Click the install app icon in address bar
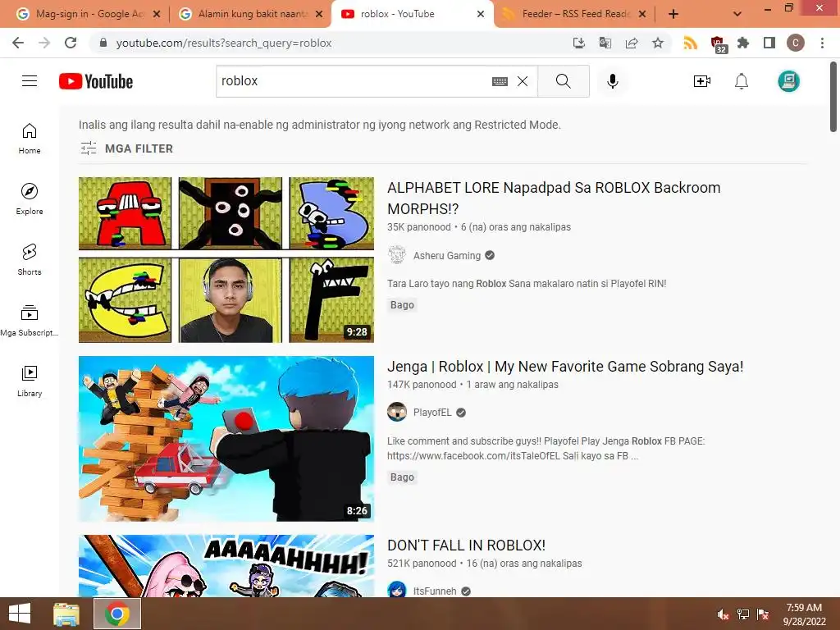Viewport: 840px width, 630px height. pyautogui.click(x=578, y=43)
